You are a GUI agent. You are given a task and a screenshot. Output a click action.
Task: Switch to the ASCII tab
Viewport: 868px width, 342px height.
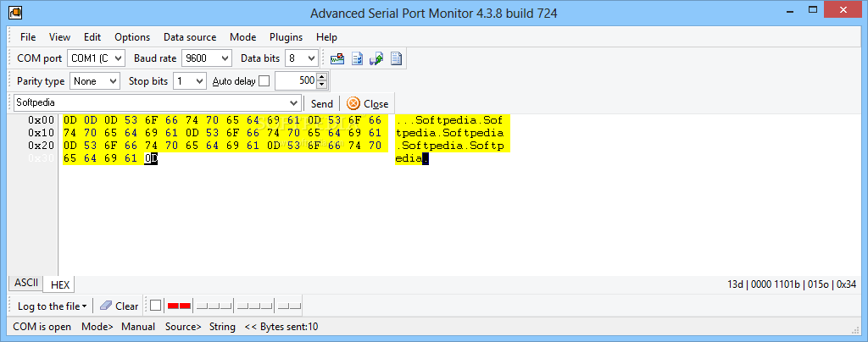point(26,283)
